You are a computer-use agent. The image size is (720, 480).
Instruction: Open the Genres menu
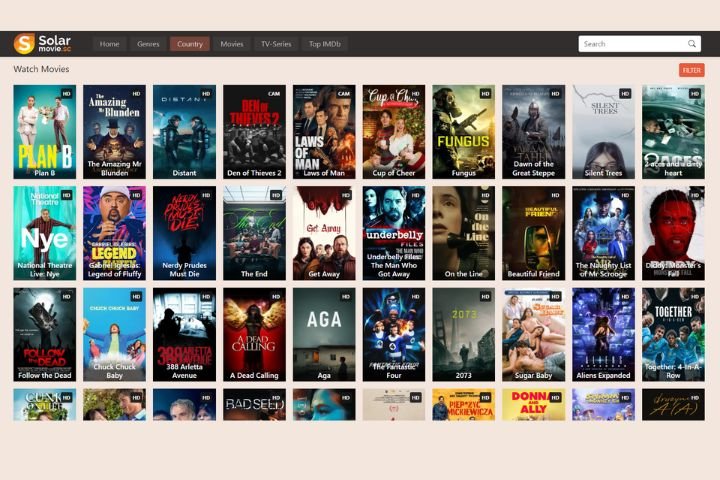click(x=148, y=44)
